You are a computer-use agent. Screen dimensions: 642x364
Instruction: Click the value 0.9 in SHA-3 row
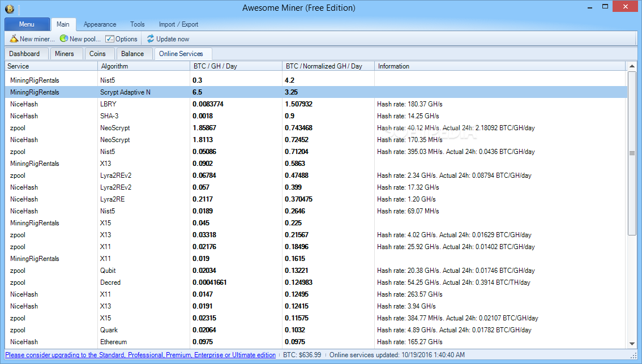(x=289, y=116)
